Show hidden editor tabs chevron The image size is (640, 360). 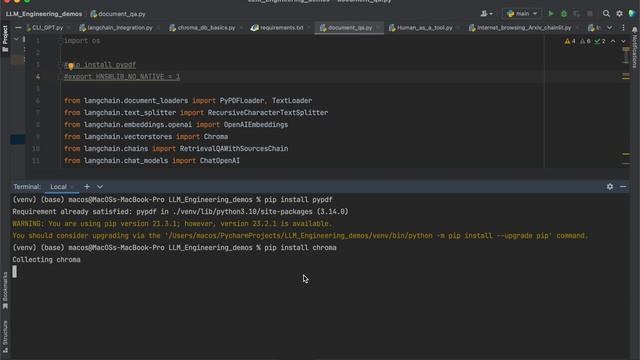pos(609,28)
